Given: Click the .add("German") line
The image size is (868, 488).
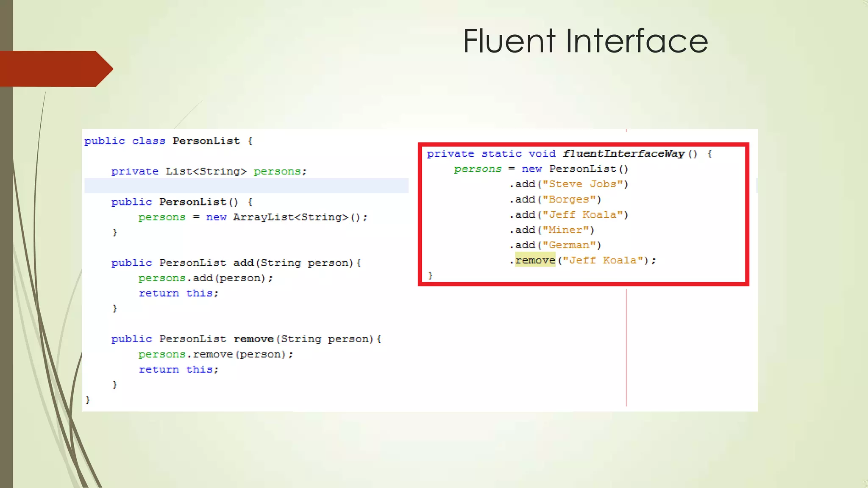Looking at the screenshot, I should [x=555, y=245].
